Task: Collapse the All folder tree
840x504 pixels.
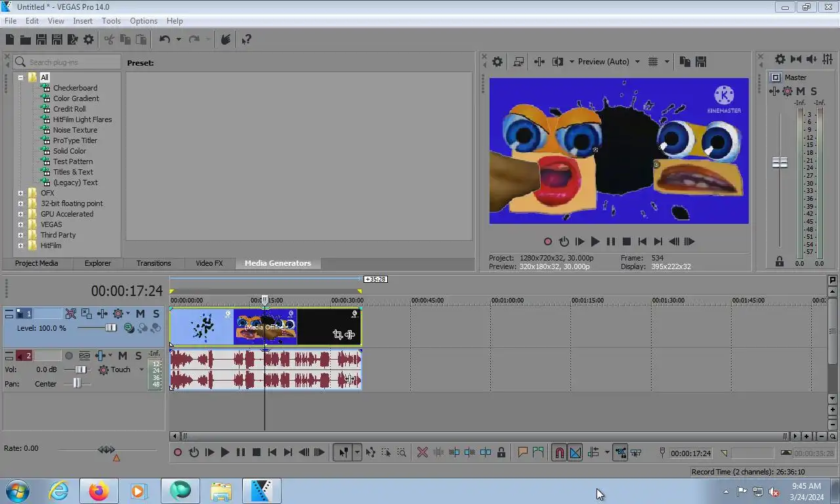Action: (x=20, y=77)
